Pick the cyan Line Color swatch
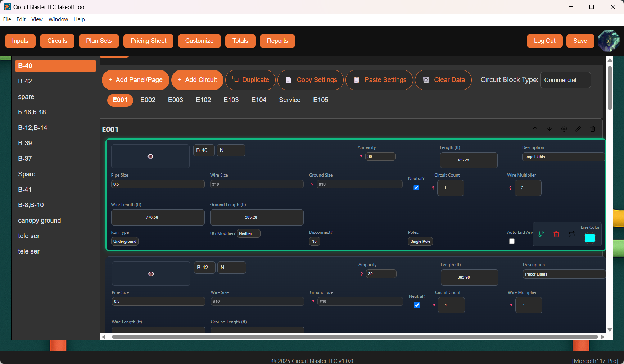The image size is (624, 364). tap(590, 238)
